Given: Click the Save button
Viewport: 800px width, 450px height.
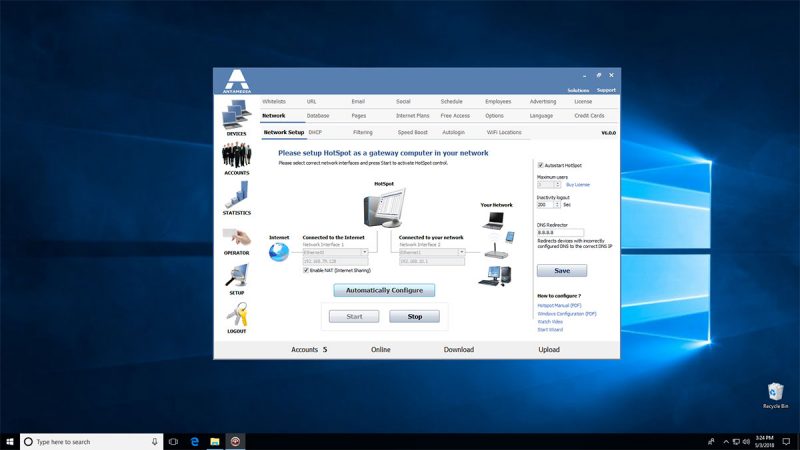Looking at the screenshot, I should pyautogui.click(x=562, y=270).
